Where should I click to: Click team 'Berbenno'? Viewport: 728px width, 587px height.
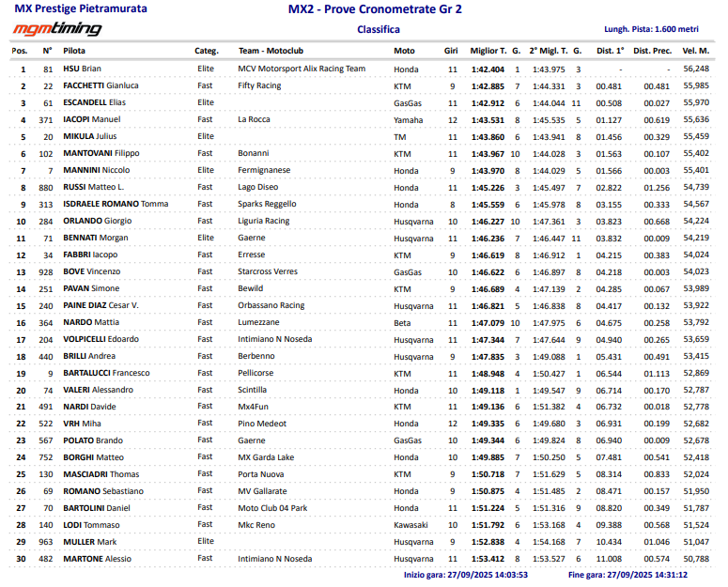pos(256,356)
